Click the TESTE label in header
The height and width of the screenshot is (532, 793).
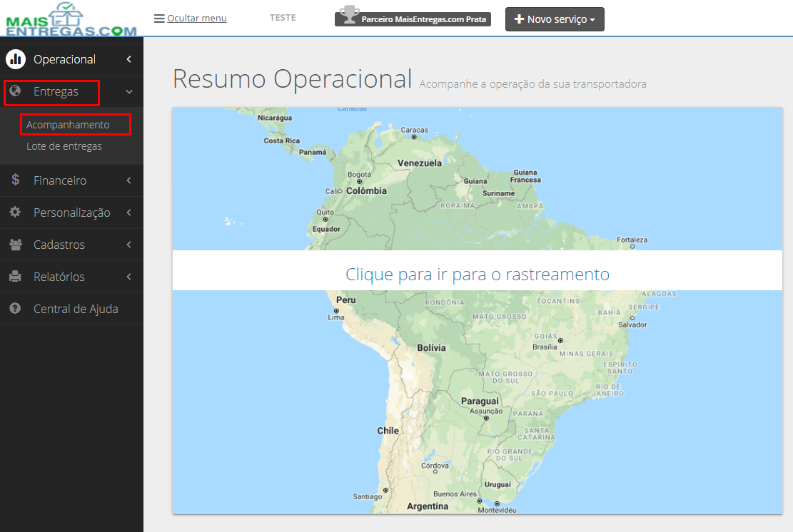pyautogui.click(x=283, y=18)
